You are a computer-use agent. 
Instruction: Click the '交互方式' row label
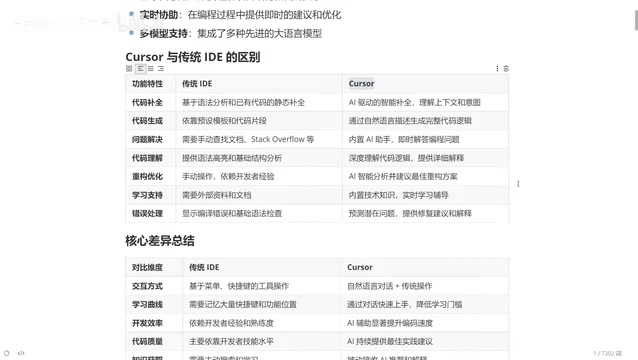click(x=147, y=286)
